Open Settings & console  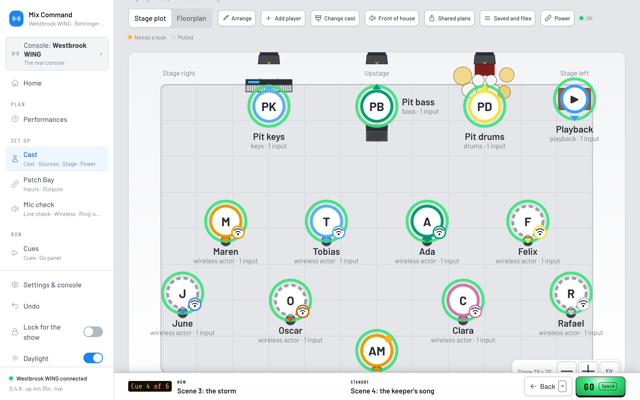57,285
